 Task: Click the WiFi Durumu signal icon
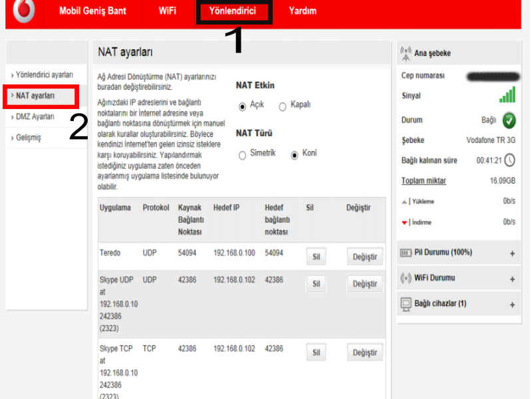[406, 278]
